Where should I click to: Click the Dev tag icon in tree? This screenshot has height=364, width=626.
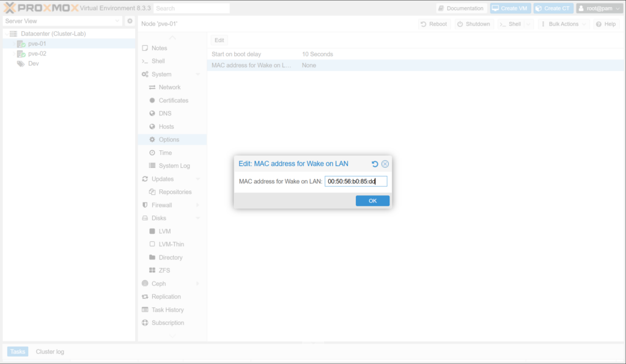(21, 64)
